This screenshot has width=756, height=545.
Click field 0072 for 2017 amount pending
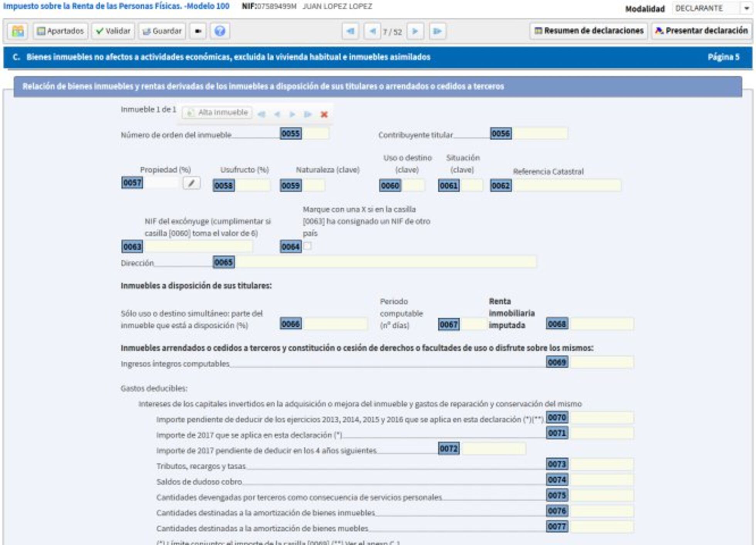(x=494, y=449)
